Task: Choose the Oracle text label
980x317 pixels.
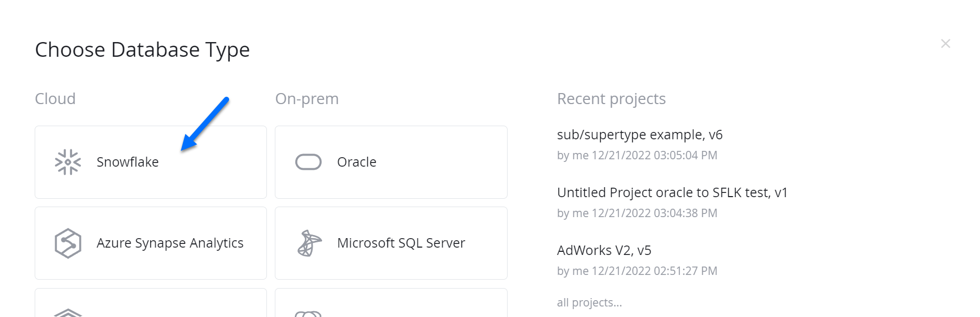Action: pos(357,162)
